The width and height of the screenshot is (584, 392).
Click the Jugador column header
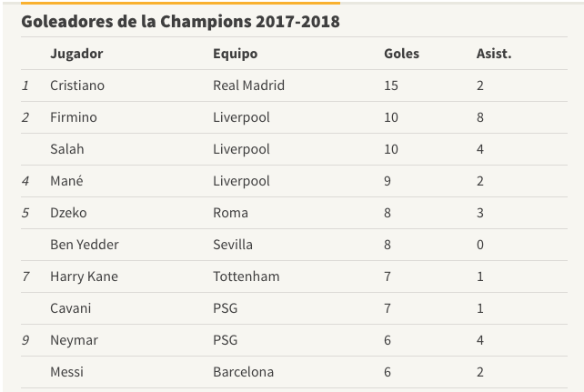[x=76, y=54]
